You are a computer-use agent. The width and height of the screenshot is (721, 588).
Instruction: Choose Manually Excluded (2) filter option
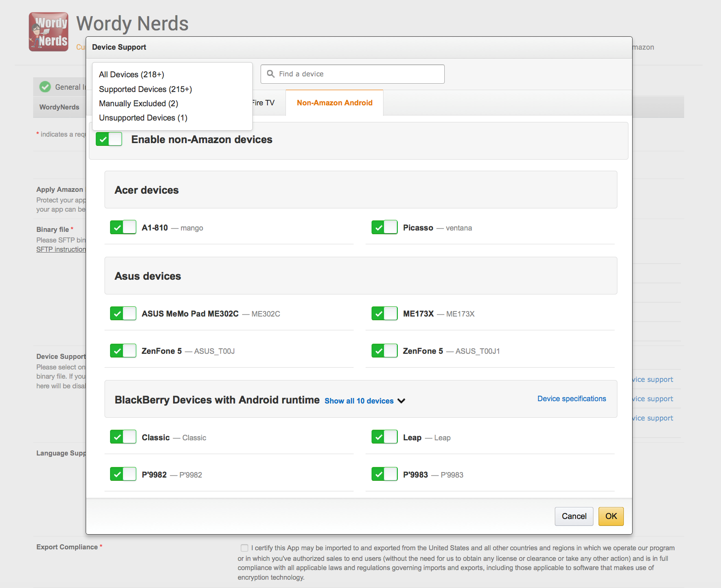pos(139,104)
